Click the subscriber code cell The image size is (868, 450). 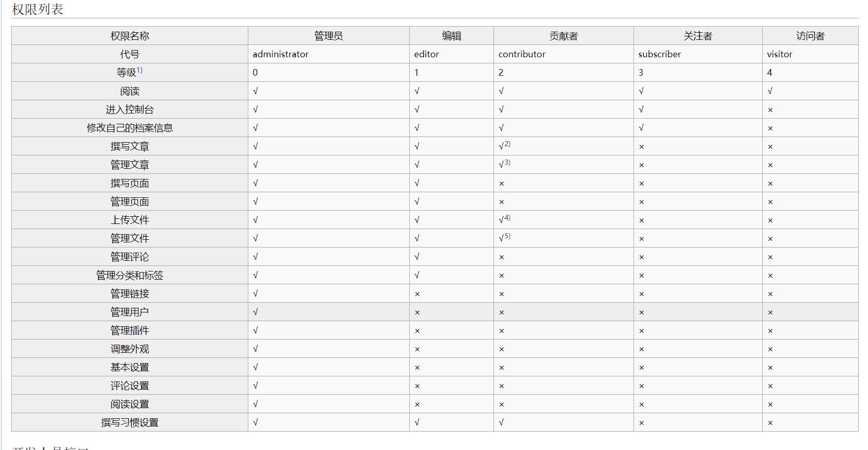point(698,54)
